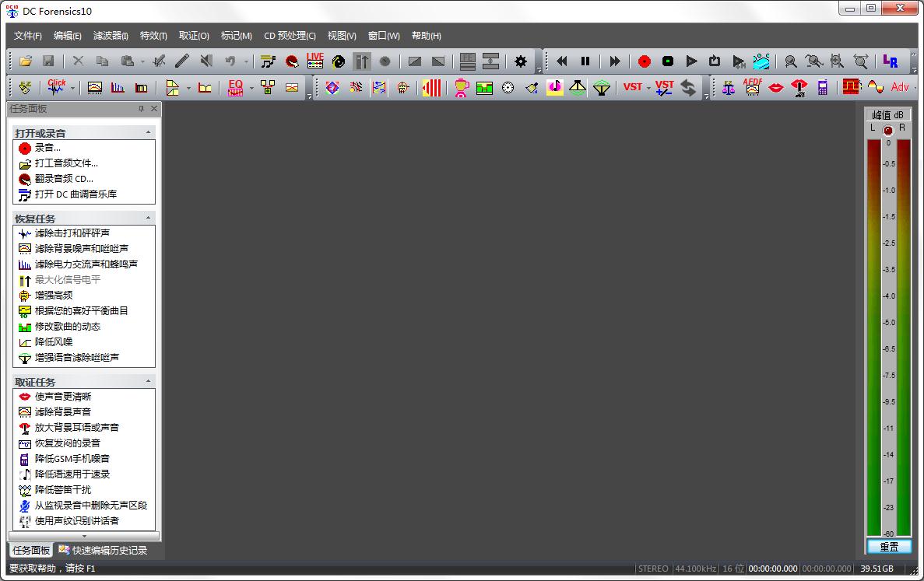This screenshot has height=581, width=924.
Task: Select the AFDF filter icon
Action: point(752,87)
